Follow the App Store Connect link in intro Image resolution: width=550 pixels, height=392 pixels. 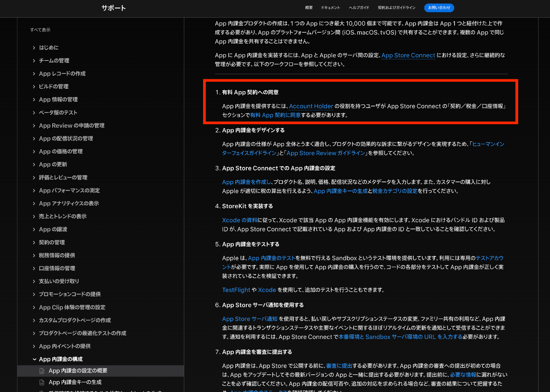(408, 55)
